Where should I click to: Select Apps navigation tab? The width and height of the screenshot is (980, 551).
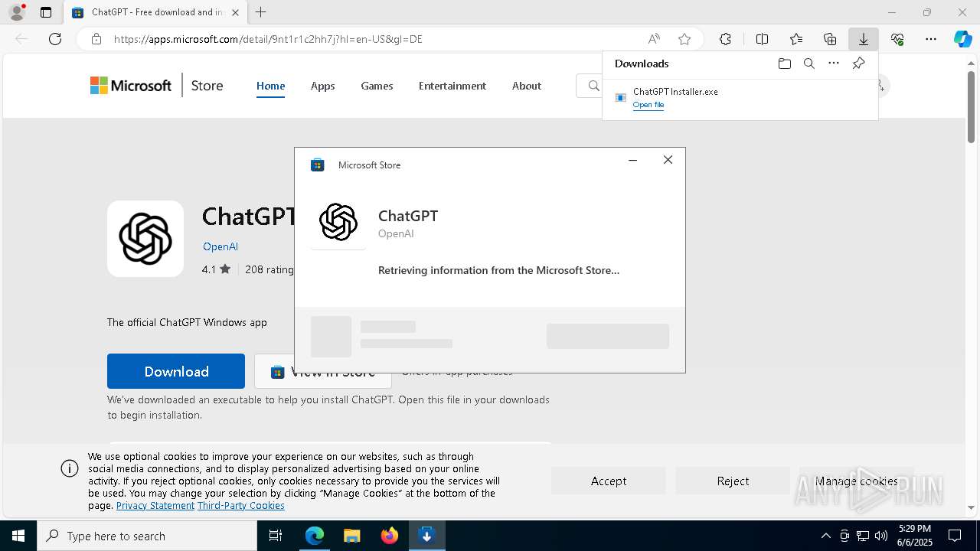(322, 86)
